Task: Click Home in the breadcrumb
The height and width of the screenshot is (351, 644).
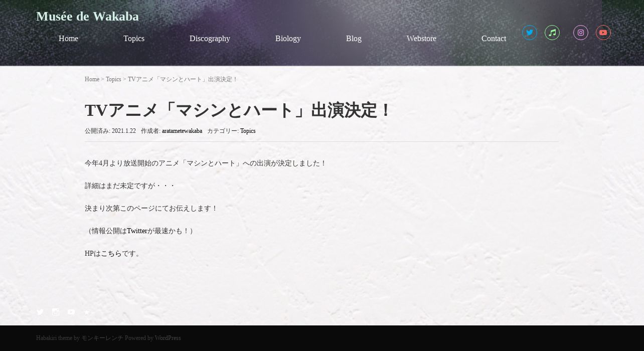Action: (x=92, y=79)
